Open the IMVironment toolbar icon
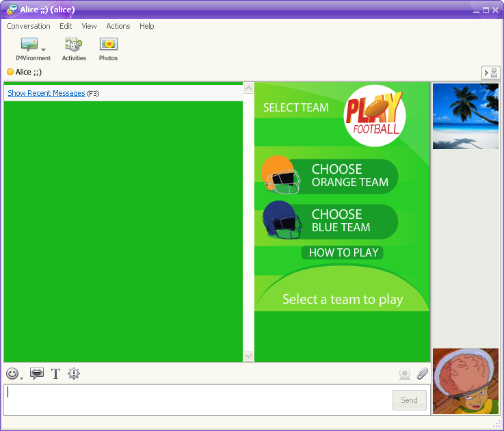This screenshot has height=431, width=504. point(29,46)
